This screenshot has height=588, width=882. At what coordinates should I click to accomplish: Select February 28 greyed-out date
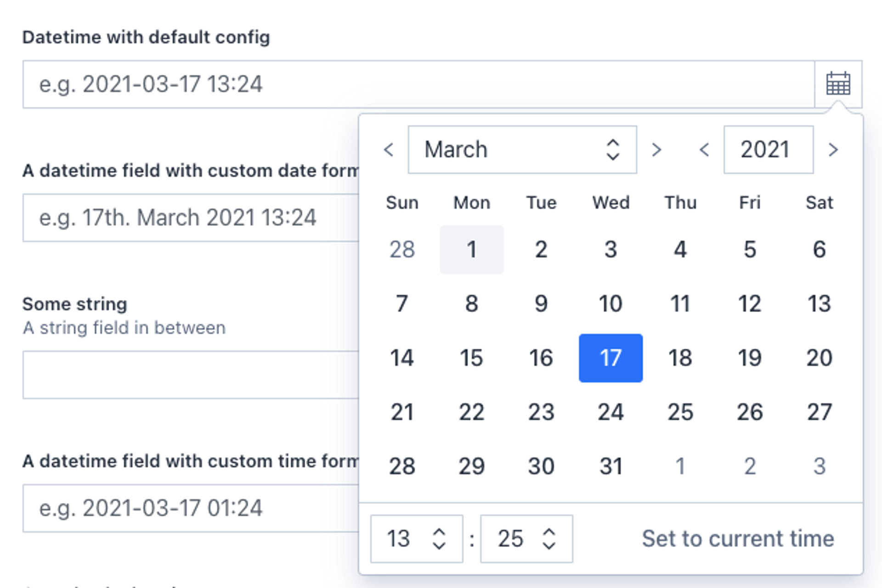(402, 250)
